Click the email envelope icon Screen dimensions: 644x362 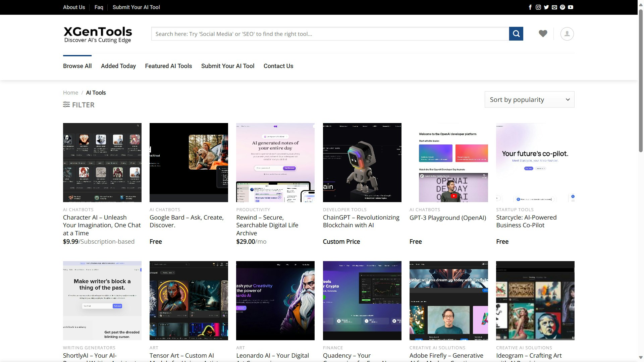[554, 7]
